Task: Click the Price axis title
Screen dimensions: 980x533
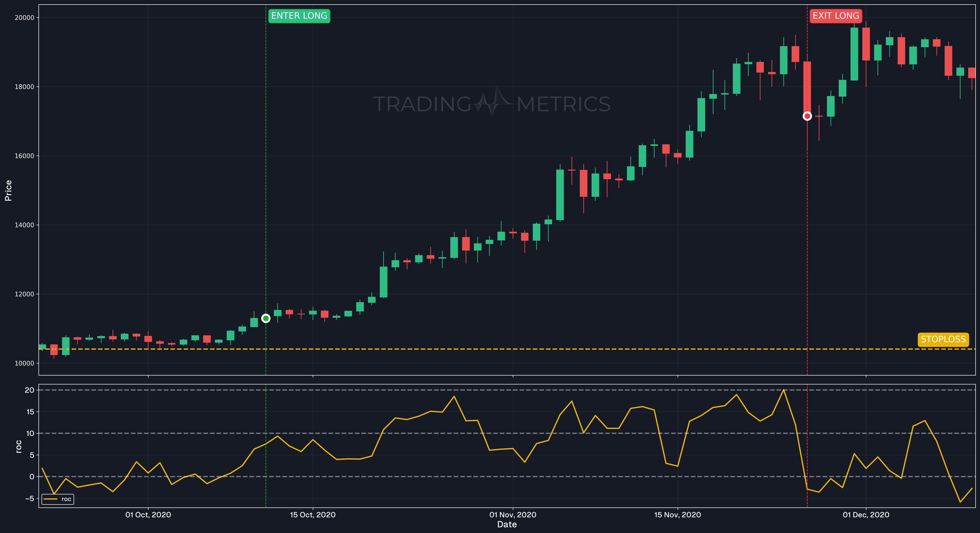Action: pyautogui.click(x=8, y=190)
